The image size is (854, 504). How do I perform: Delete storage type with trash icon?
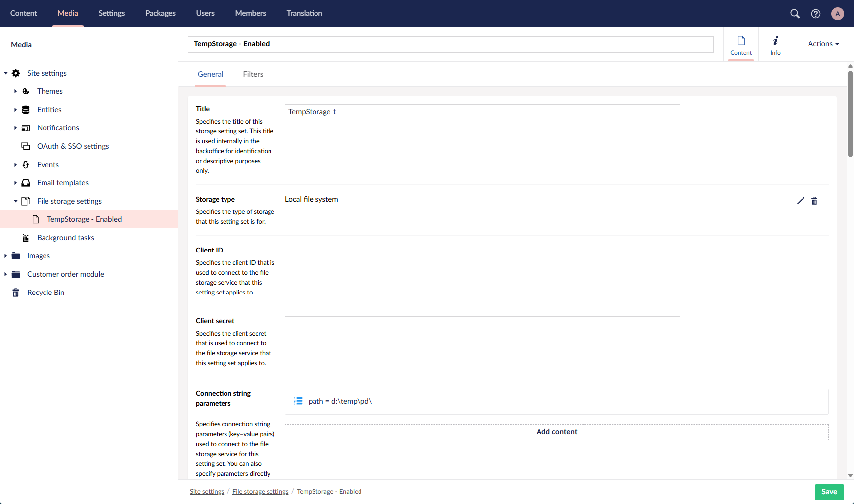814,201
